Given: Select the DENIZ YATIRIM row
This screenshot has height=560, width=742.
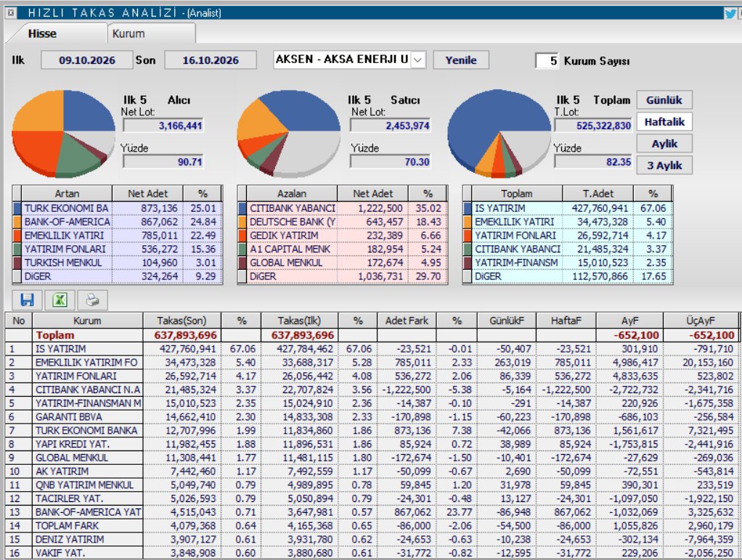Looking at the screenshot, I should pyautogui.click(x=372, y=540).
